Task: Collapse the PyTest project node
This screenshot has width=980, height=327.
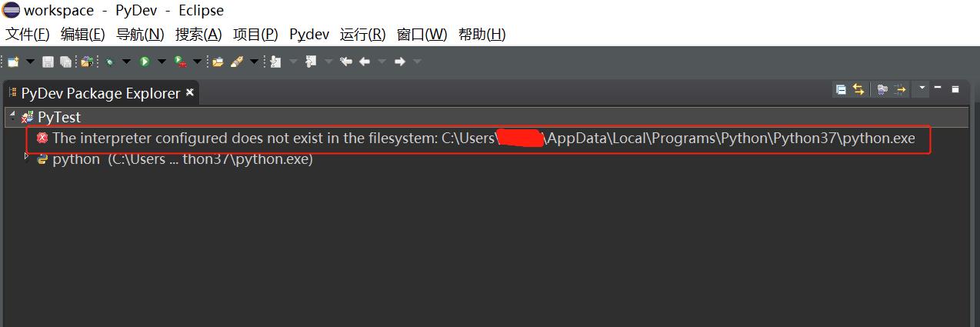Action: tap(12, 117)
